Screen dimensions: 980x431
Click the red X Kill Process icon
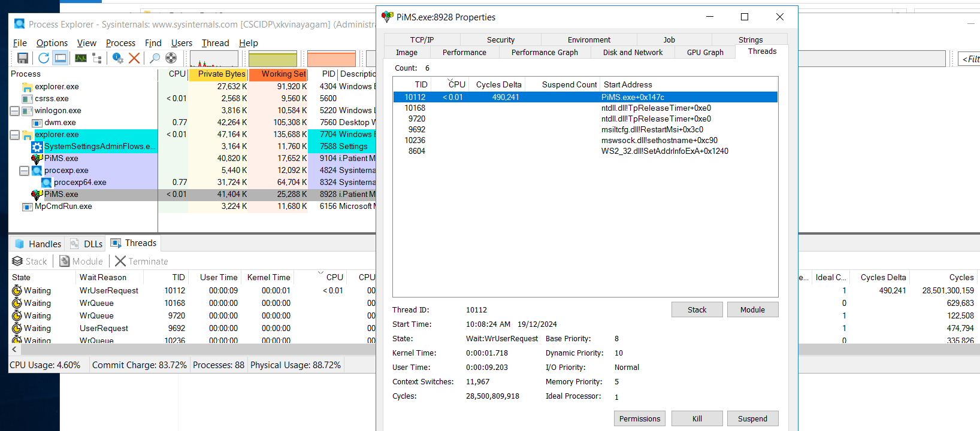(134, 58)
